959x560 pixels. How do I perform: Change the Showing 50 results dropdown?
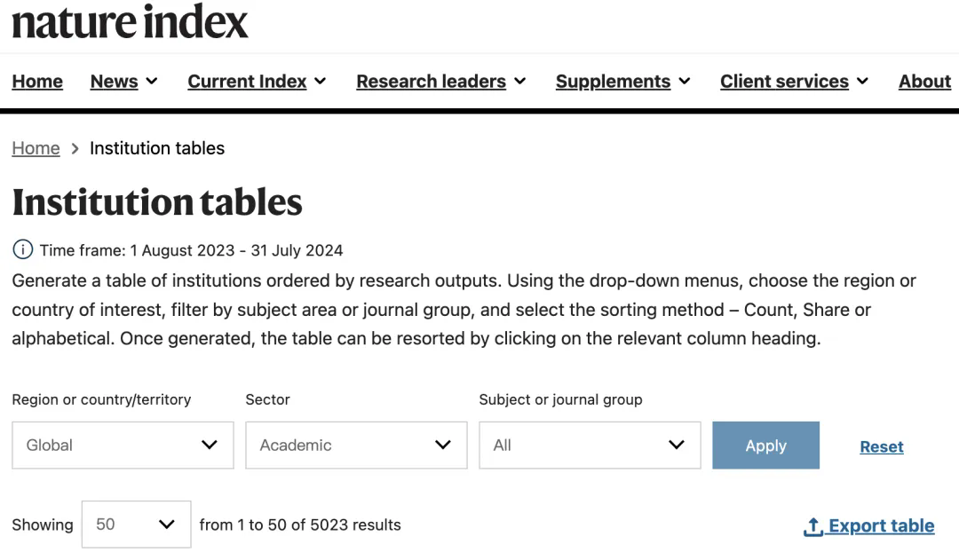(x=136, y=525)
